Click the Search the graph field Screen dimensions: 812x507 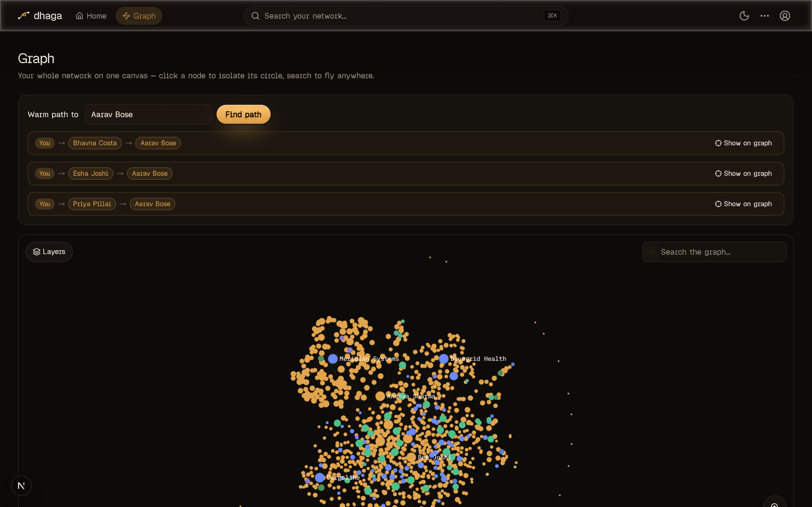pyautogui.click(x=714, y=252)
